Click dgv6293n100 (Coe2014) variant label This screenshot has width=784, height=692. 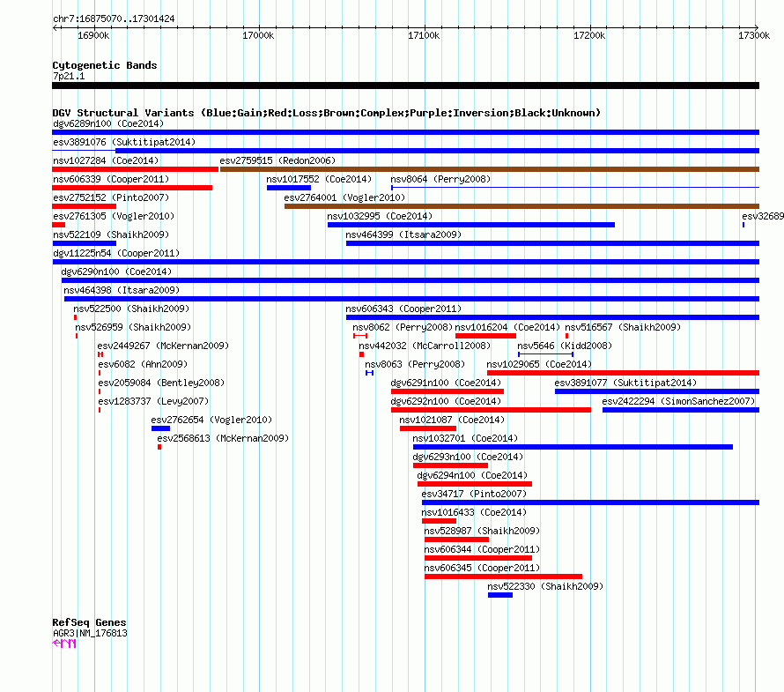(468, 457)
